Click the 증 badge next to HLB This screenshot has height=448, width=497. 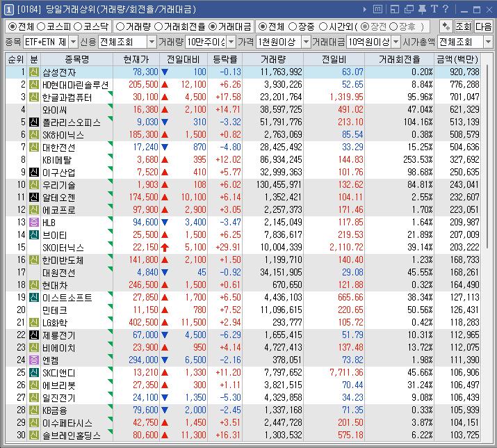click(34, 222)
